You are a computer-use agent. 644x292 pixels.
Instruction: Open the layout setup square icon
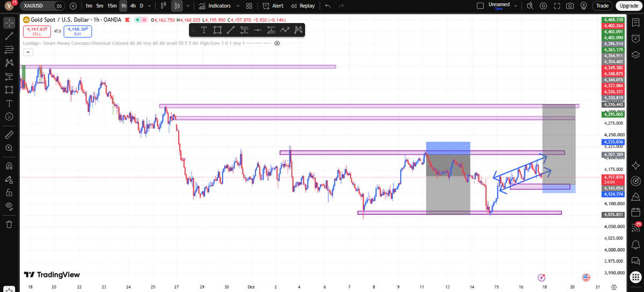[481, 6]
